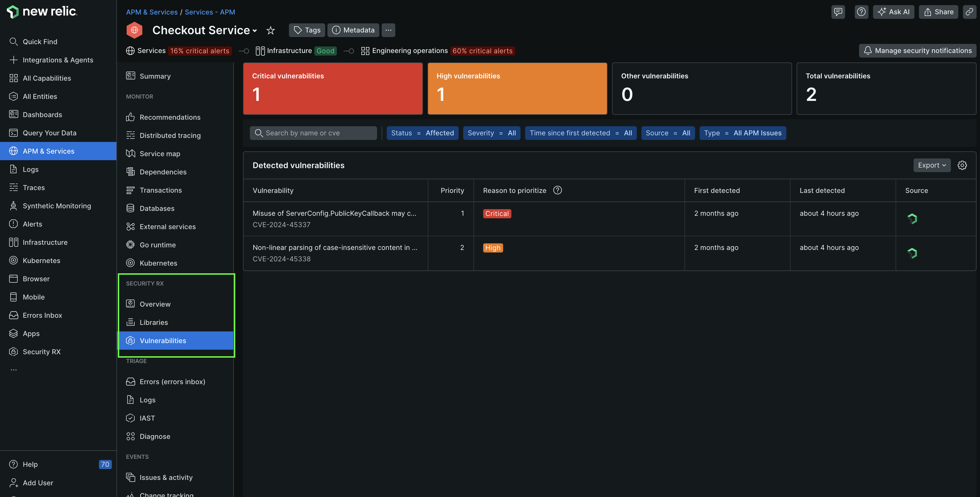Click the Critical vulnerabilities red tile
Screen dimensions: 980x497
click(x=333, y=89)
